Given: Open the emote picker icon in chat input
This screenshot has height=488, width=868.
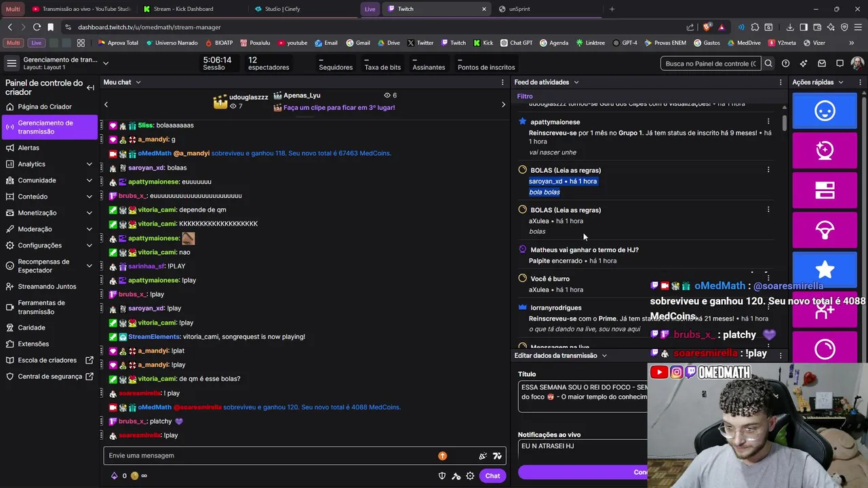Looking at the screenshot, I should (498, 456).
